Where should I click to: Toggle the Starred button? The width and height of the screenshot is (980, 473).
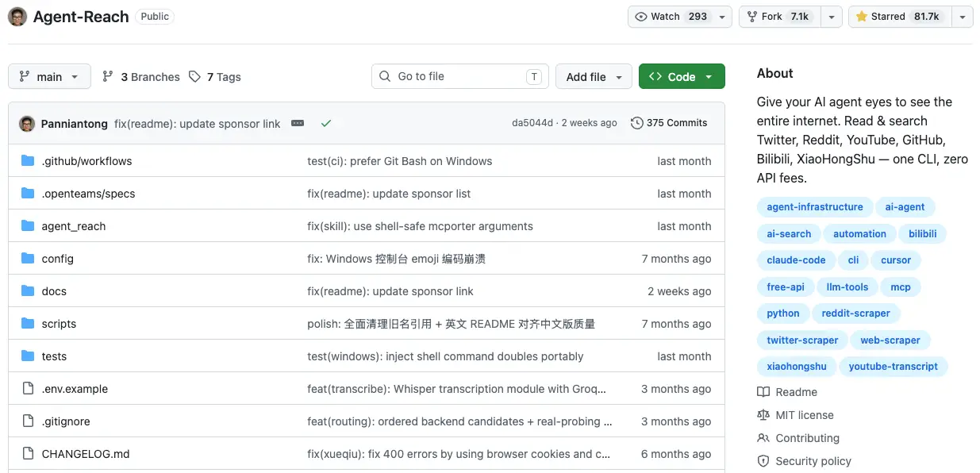(x=900, y=17)
